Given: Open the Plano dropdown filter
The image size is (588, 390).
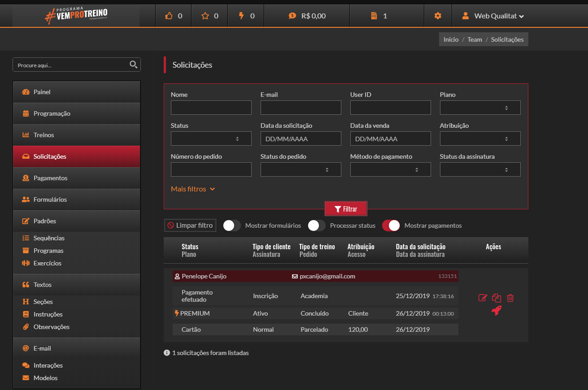Looking at the screenshot, I should point(480,108).
